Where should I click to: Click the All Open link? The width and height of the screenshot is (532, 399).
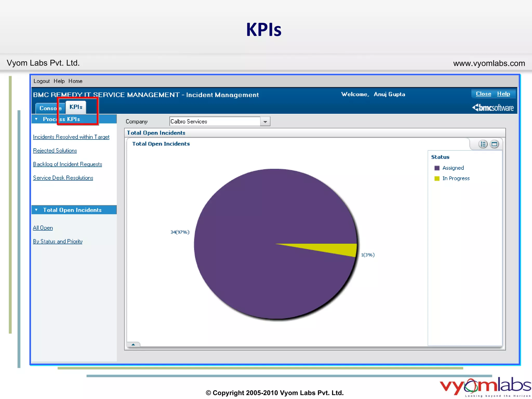pyautogui.click(x=43, y=228)
